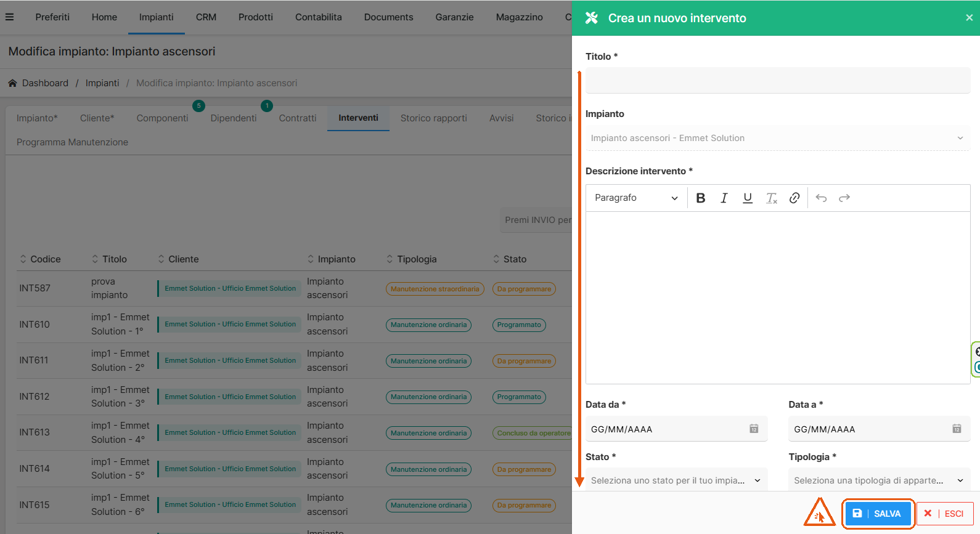Click Manutenzione ordinaria badge in INT612 row

(428, 397)
